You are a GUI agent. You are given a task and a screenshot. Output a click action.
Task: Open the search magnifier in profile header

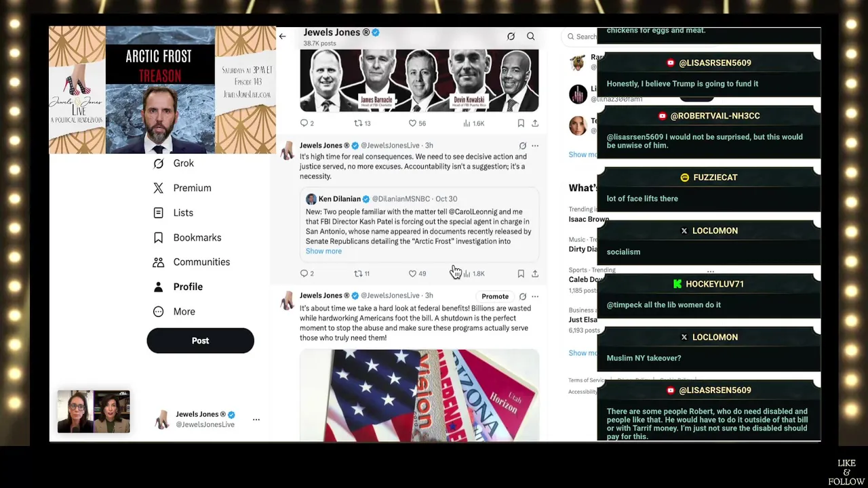pos(531,37)
